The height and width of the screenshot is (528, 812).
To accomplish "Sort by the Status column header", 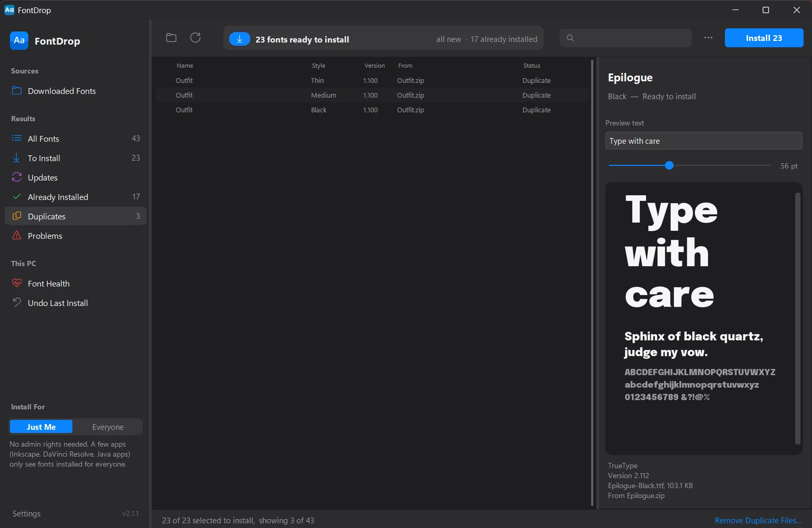I will click(531, 66).
